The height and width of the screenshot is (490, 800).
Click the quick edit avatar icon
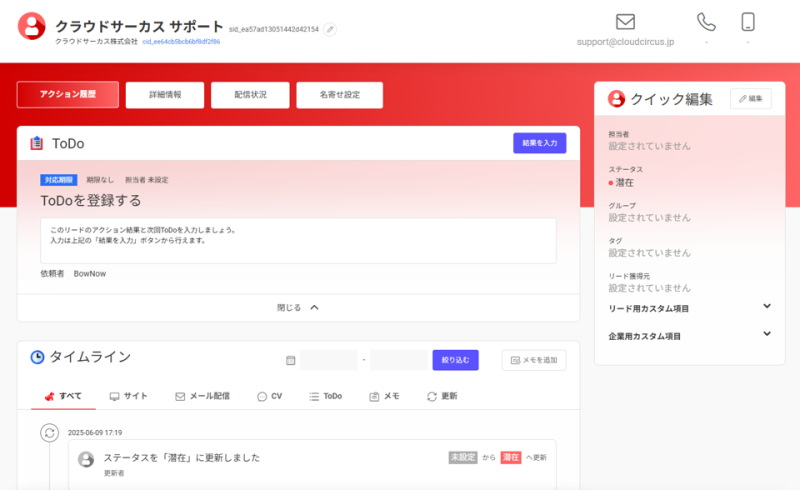point(616,99)
